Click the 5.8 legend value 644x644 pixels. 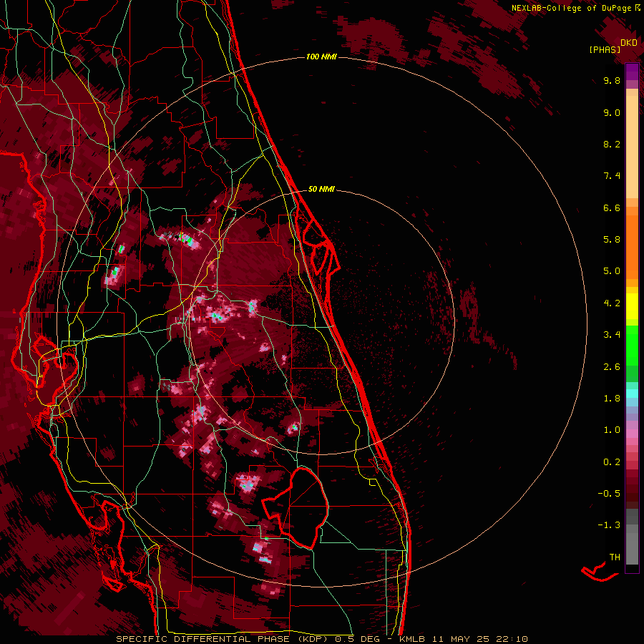[612, 240]
